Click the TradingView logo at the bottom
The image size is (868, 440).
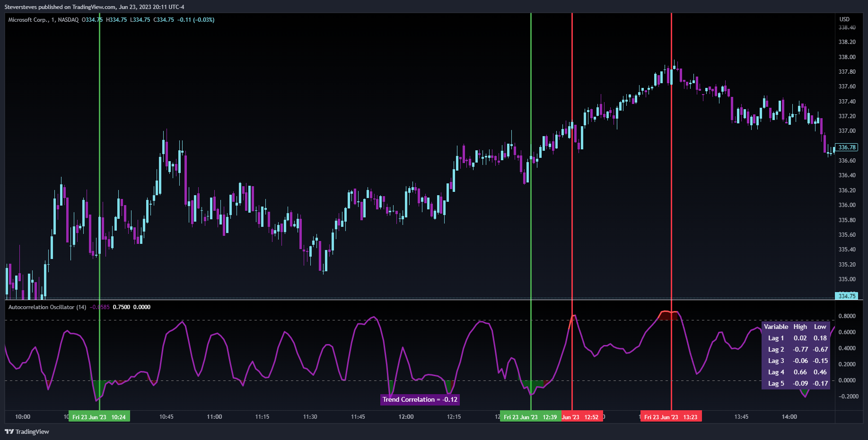[x=27, y=431]
